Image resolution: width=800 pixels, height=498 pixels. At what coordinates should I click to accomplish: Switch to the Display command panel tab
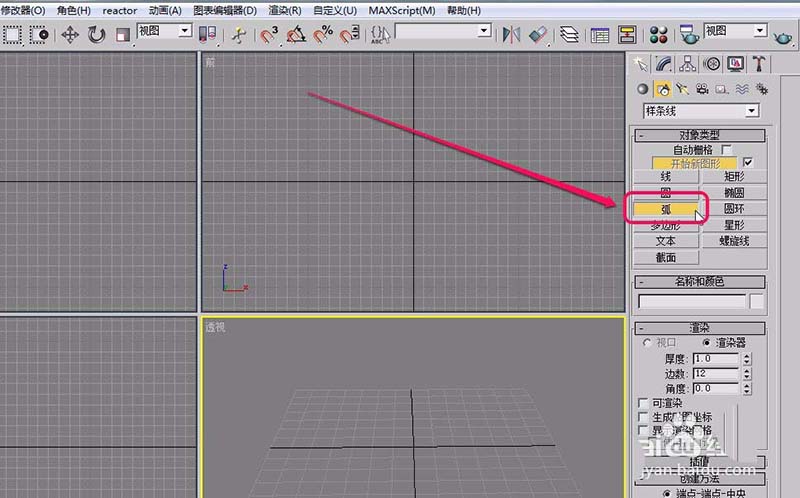coord(736,64)
